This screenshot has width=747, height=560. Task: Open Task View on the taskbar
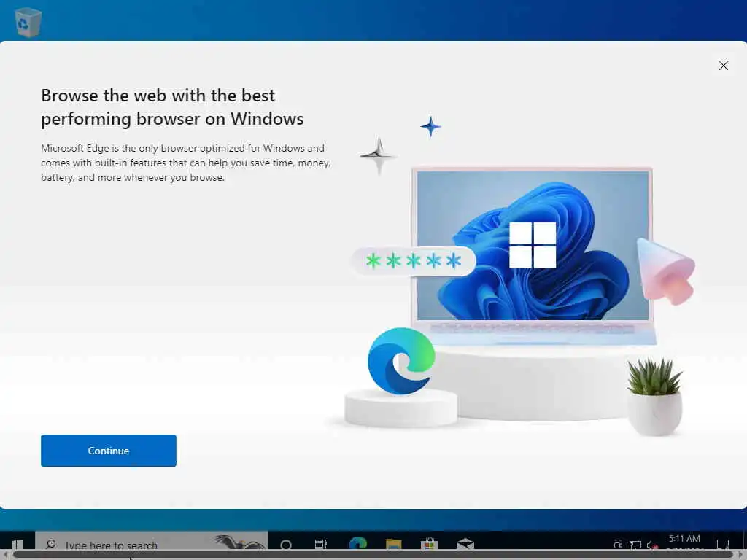point(321,544)
